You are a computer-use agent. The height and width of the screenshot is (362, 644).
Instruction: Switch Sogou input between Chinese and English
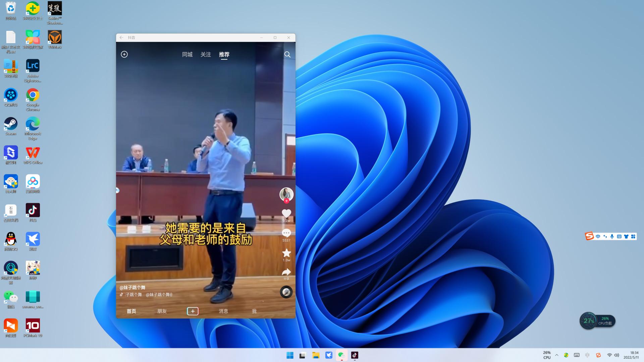click(x=598, y=236)
